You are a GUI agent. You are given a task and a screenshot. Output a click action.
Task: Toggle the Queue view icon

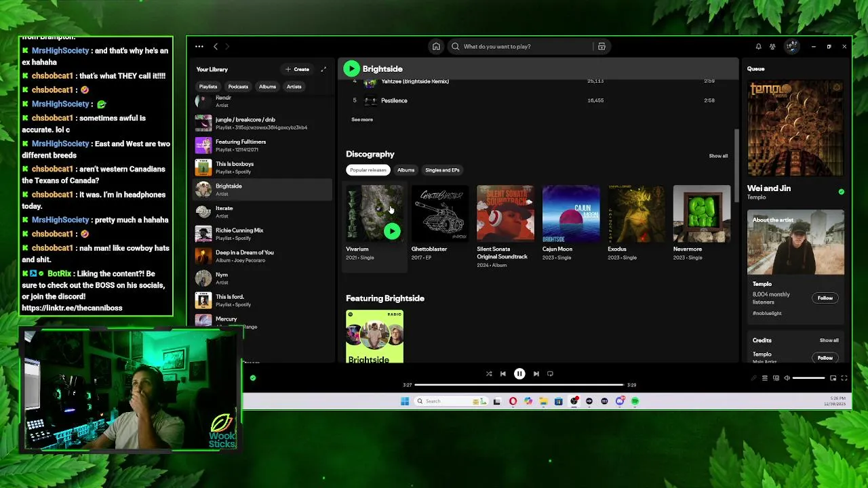pyautogui.click(x=764, y=378)
